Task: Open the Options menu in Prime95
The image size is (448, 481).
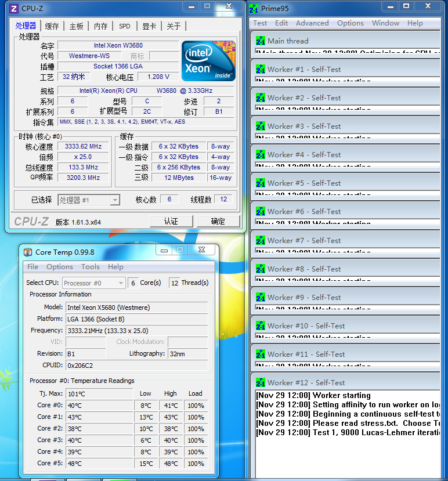Action: (350, 23)
